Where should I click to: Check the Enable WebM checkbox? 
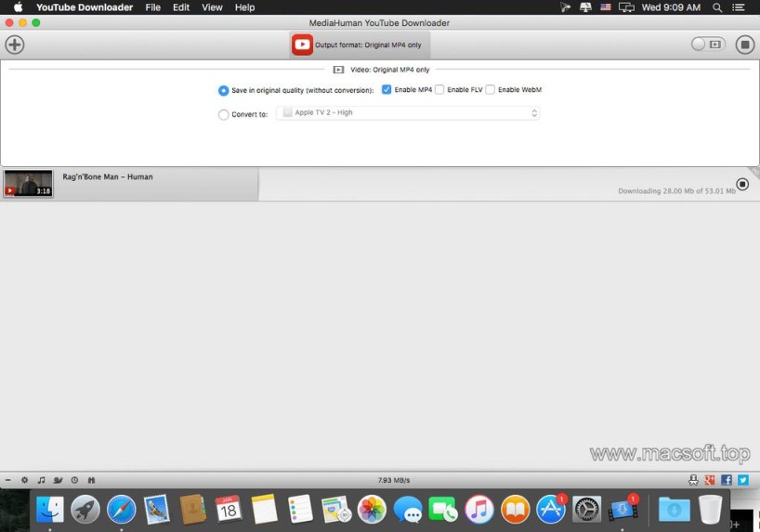(490, 90)
